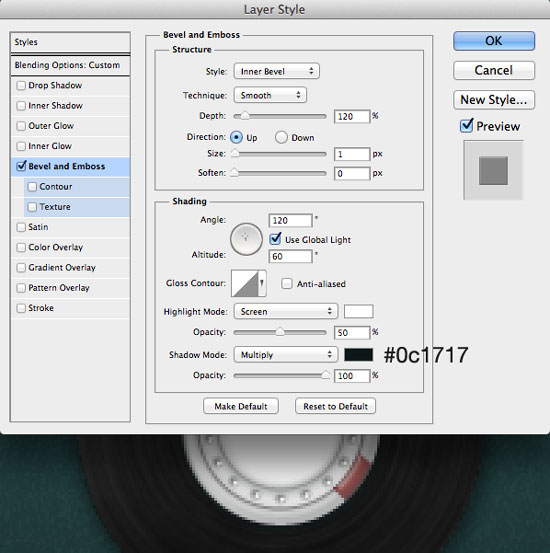Enable the Drop Shadow effect checkbox
The width and height of the screenshot is (550, 553).
21,85
